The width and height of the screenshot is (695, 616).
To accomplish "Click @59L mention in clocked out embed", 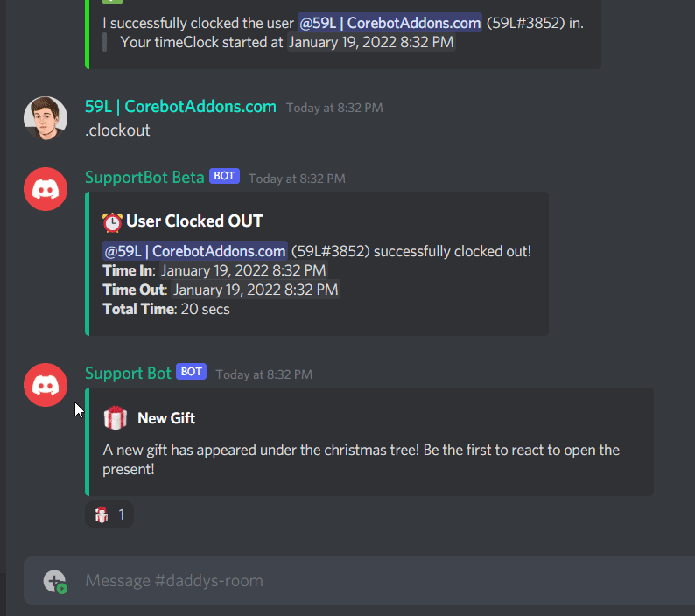I will click(195, 251).
